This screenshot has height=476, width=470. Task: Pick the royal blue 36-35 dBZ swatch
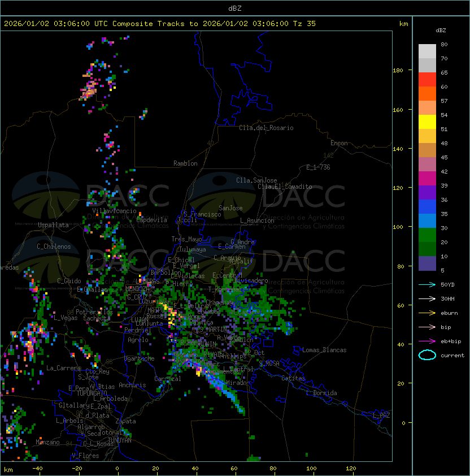[427, 207]
